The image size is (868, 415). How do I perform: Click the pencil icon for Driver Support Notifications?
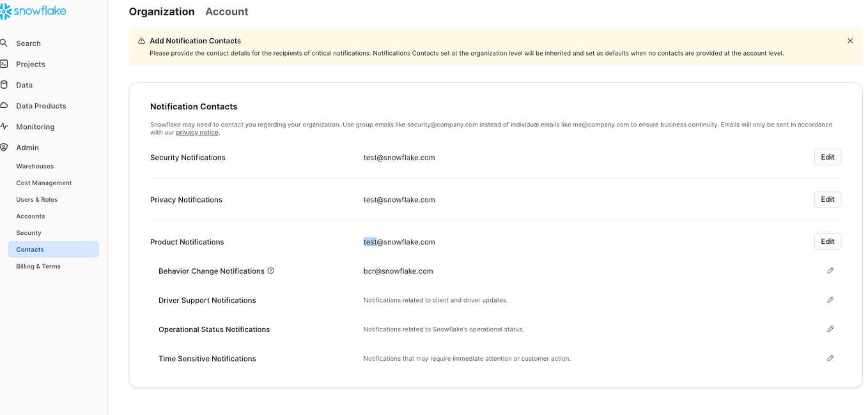point(830,299)
